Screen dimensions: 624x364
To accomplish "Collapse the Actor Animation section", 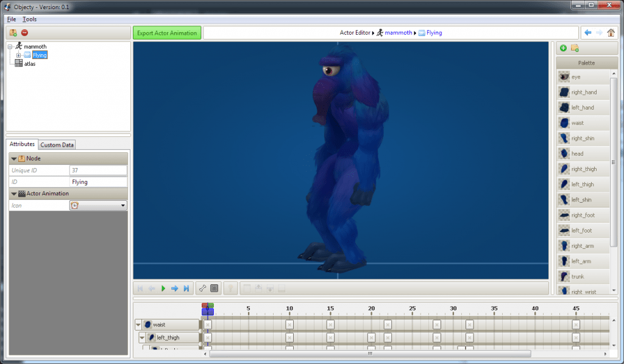I will coord(14,194).
